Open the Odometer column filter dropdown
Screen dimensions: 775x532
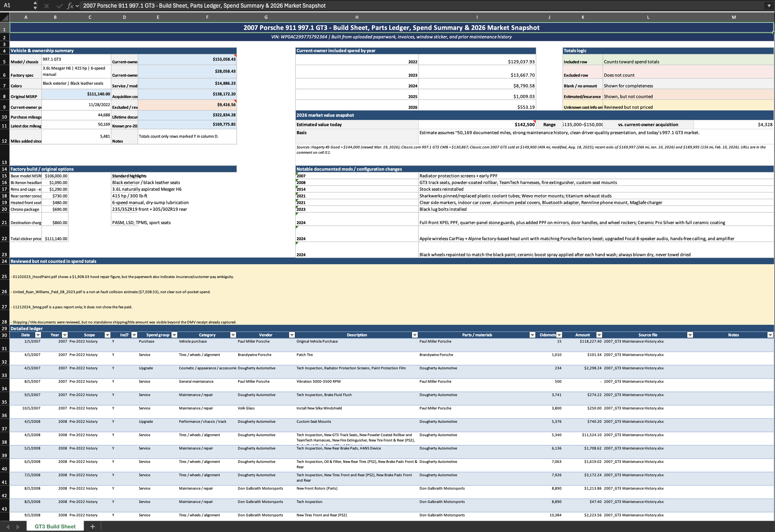tap(559, 335)
